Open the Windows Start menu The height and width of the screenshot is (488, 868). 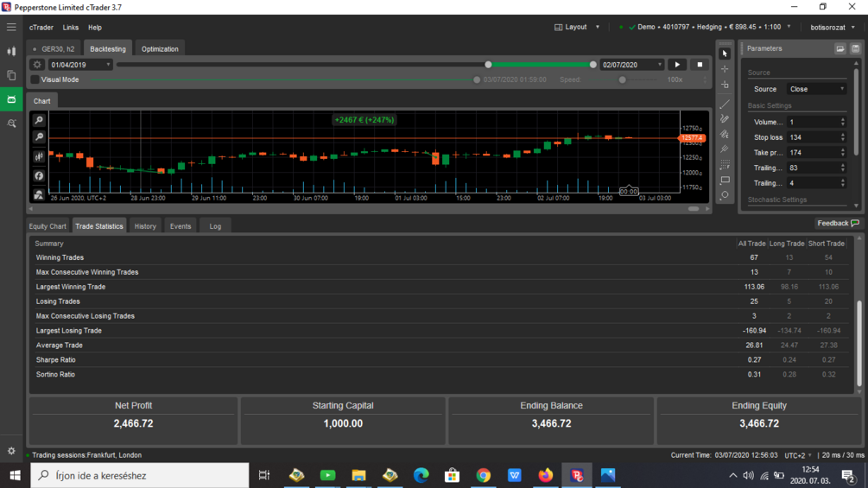15,475
